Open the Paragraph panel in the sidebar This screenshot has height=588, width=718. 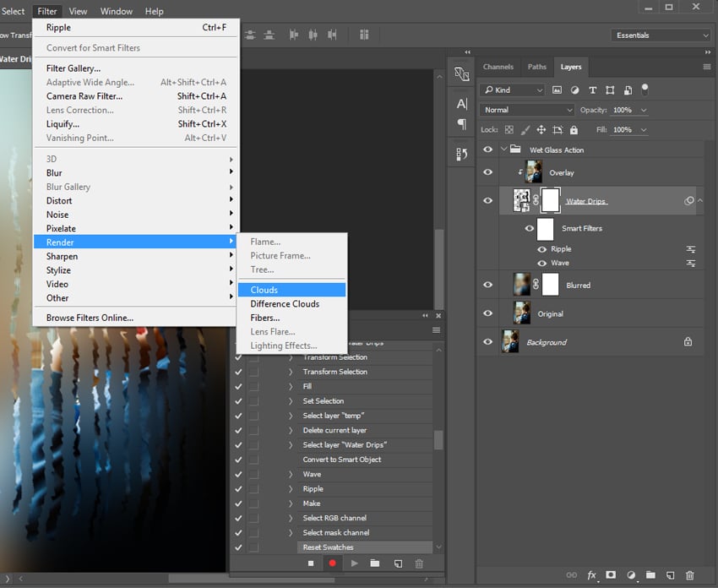pos(460,124)
